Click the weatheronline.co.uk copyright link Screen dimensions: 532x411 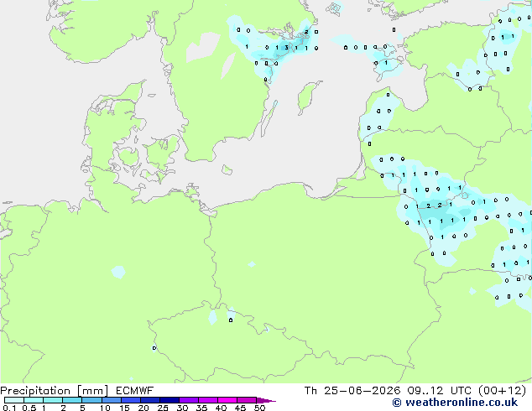(455, 403)
